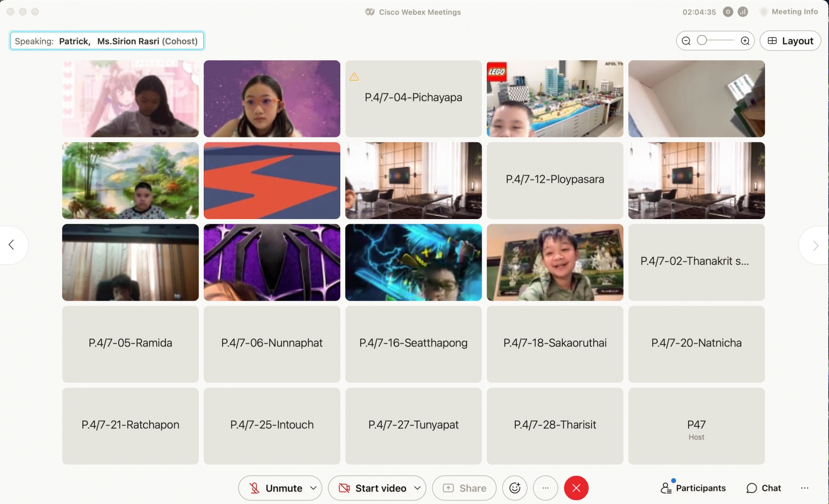
Task: Select the P.4/7-27-Tunyapat tile
Action: point(413,426)
